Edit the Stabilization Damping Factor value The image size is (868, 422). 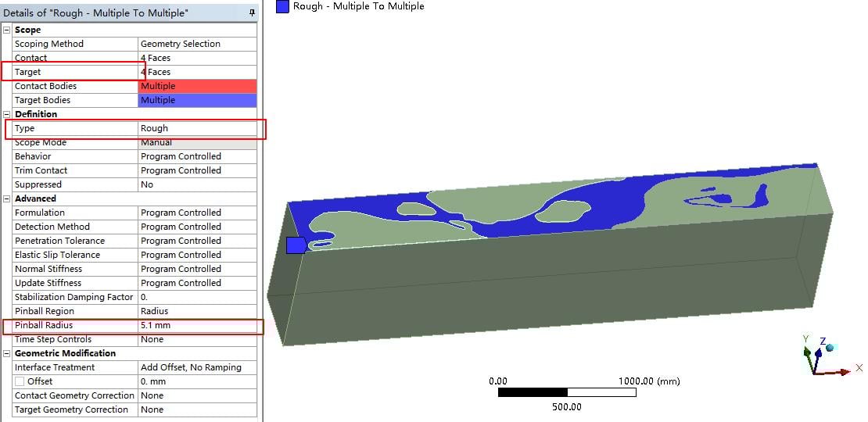(x=197, y=297)
